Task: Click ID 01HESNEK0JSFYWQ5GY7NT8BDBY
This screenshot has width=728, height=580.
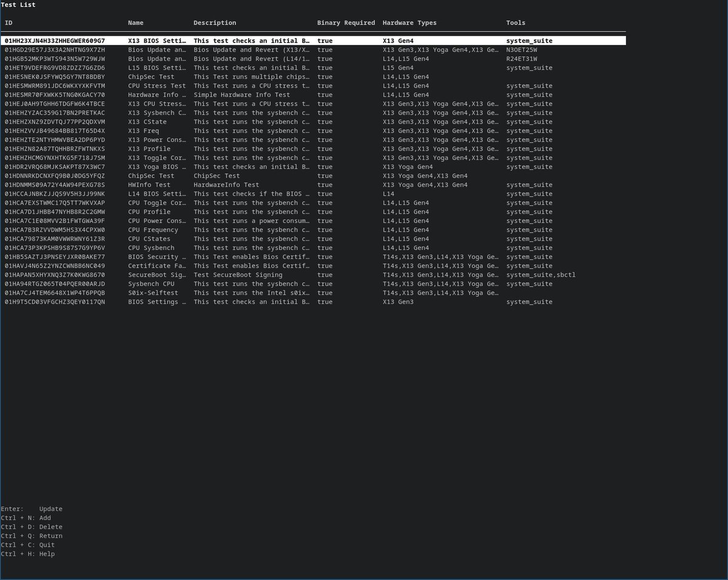Action: 55,77
